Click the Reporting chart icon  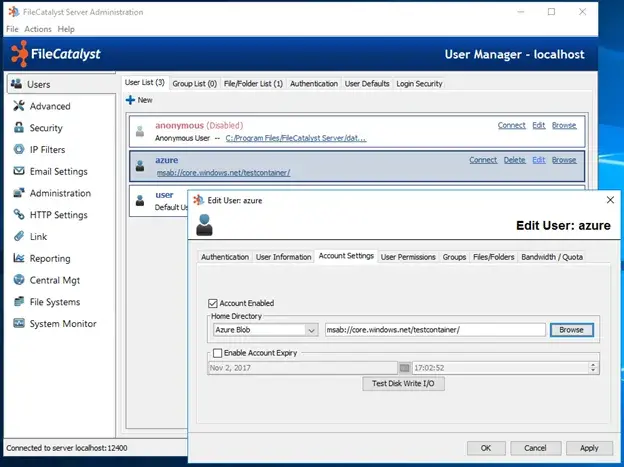(19, 258)
